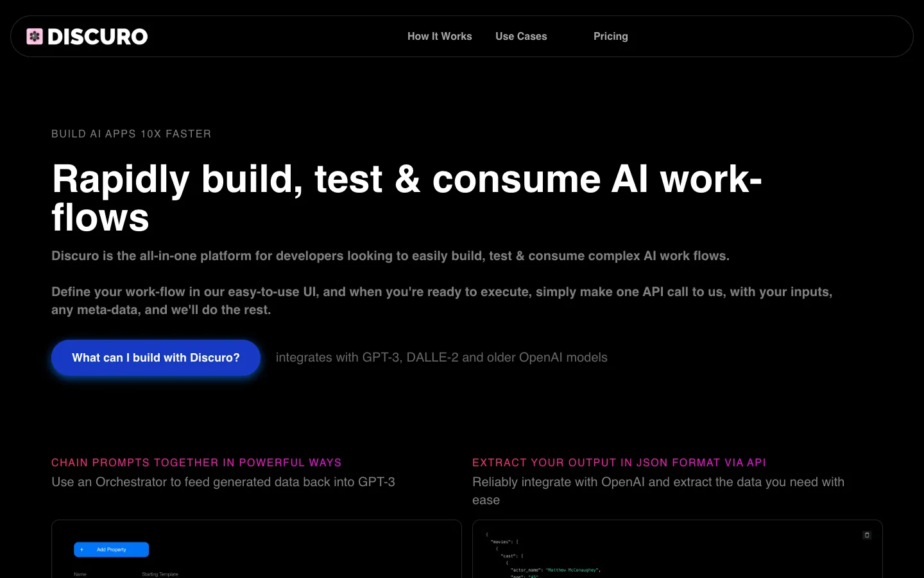Open the How It Works page

pyautogui.click(x=440, y=37)
